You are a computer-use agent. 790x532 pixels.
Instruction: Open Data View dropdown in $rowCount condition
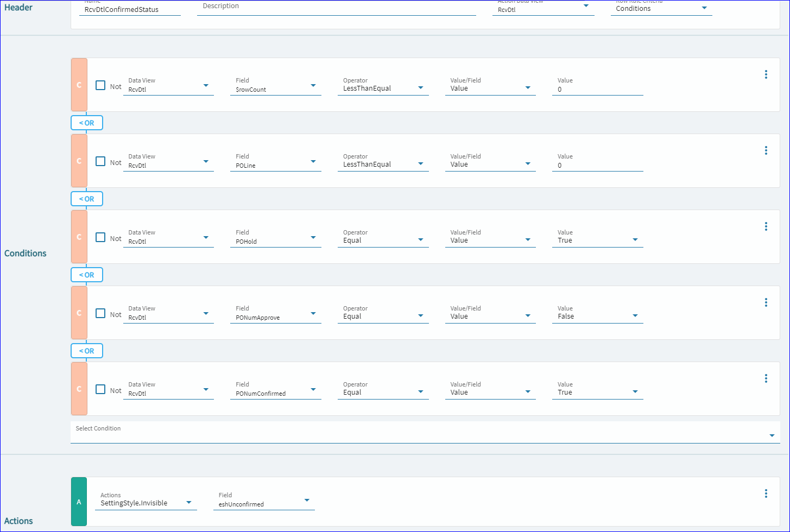tap(168, 86)
